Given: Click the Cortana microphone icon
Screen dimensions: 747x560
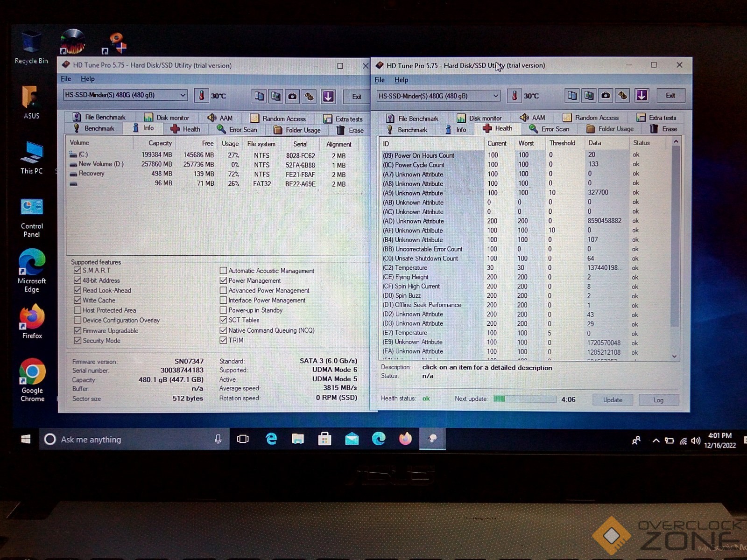Looking at the screenshot, I should pos(218,439).
